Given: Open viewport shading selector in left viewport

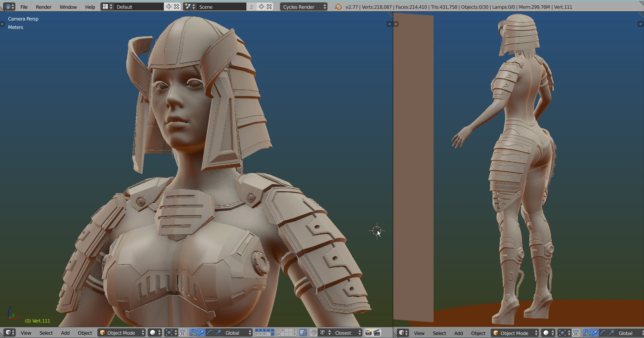Looking at the screenshot, I should point(155,333).
